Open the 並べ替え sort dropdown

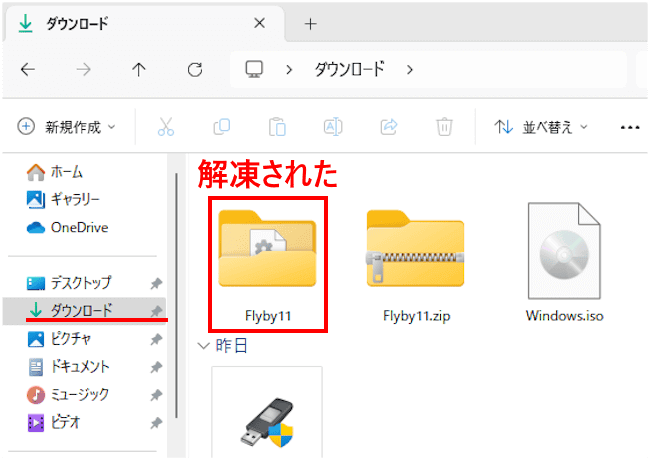coord(541,127)
